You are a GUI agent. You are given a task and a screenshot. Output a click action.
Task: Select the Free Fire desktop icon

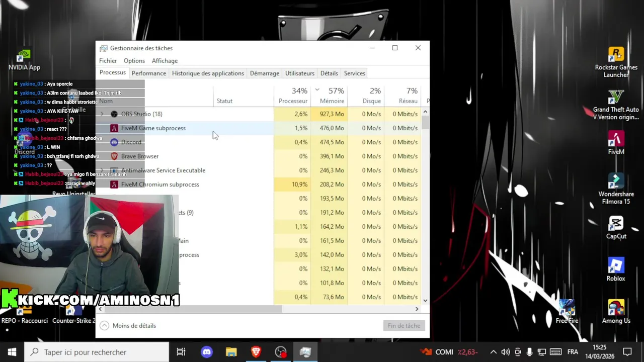coord(567,312)
